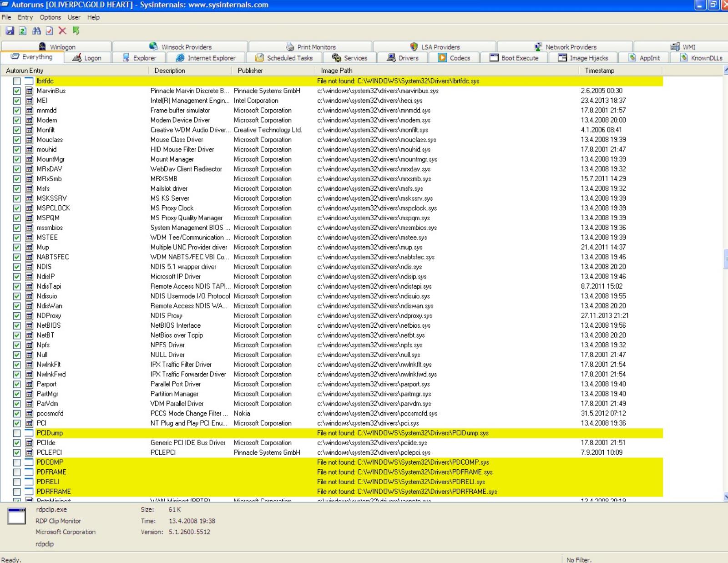Open Find using the binoculars icon
This screenshot has width=728, height=563.
(36, 31)
